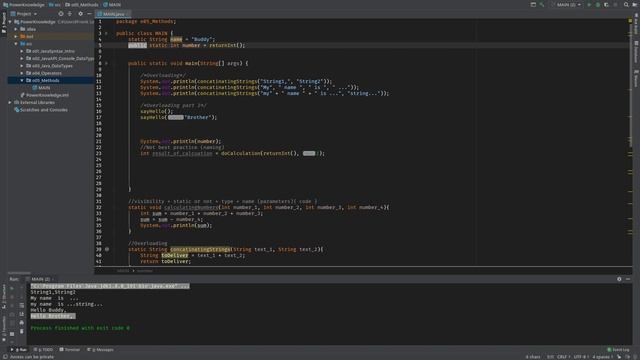Click the clear all trash icon in console
Screen dimensions: 640x360
22,331
